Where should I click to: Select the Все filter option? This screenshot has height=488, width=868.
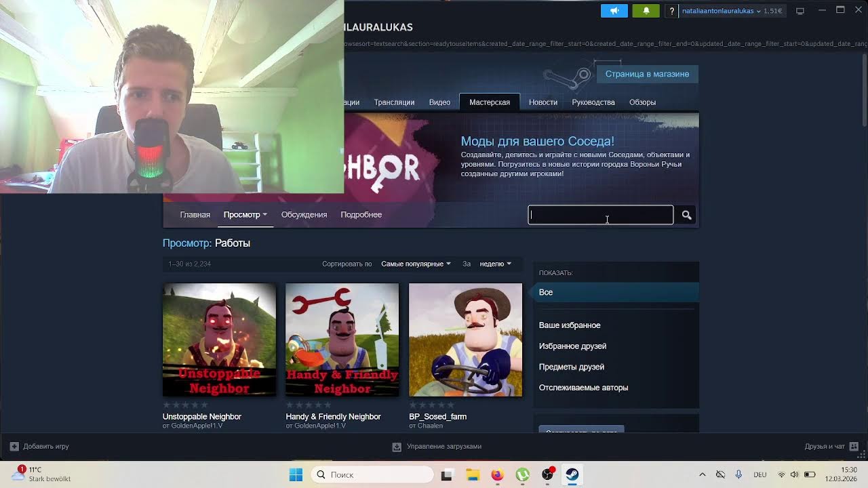click(616, 292)
